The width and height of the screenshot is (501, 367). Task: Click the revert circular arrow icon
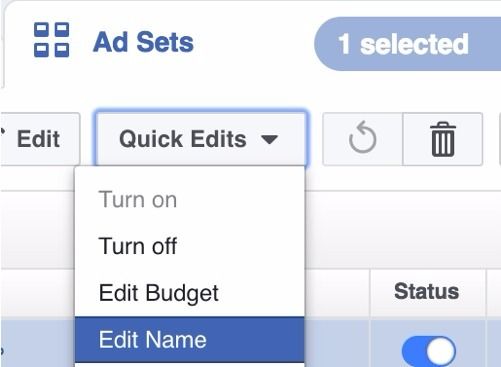point(363,139)
